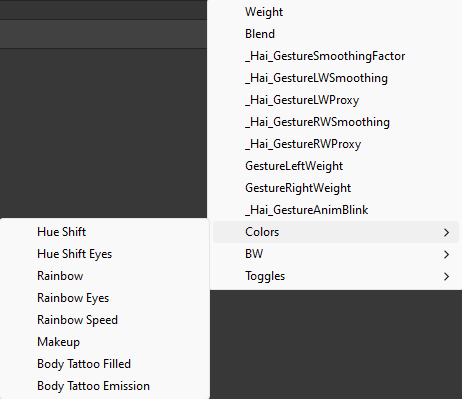Screen dimensions: 462x399
Task: Choose Hue Shift Eyes option
Action: coord(105,254)
